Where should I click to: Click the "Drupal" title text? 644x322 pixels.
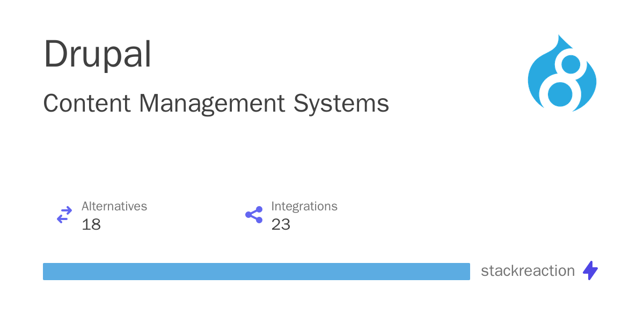point(97,55)
